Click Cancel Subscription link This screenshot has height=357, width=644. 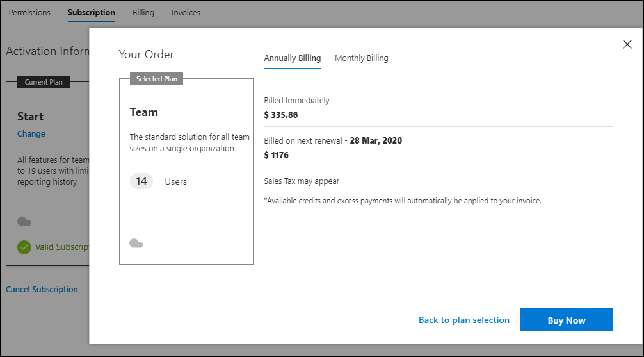(42, 290)
